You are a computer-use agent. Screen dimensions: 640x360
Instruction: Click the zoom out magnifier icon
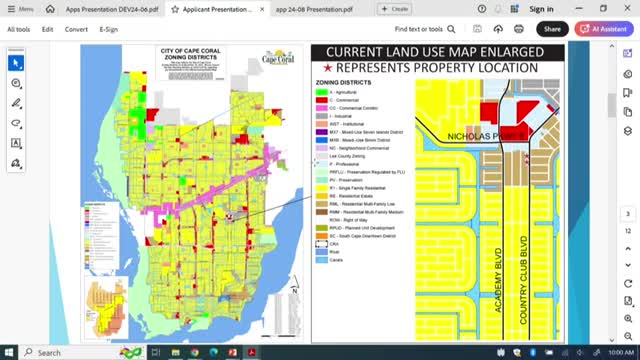click(x=628, y=336)
